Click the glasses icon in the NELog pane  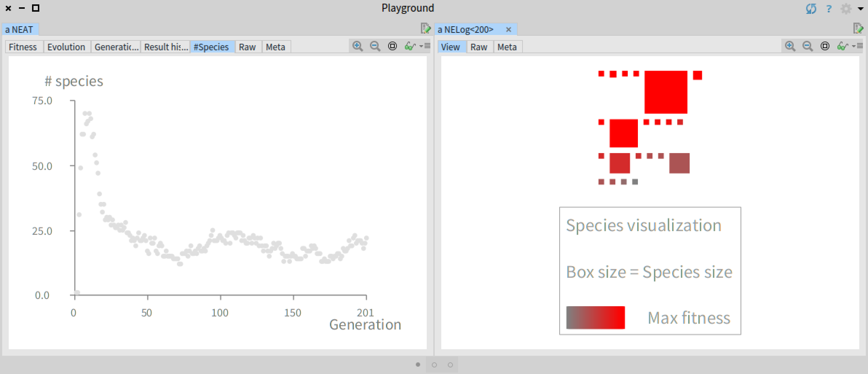click(843, 46)
